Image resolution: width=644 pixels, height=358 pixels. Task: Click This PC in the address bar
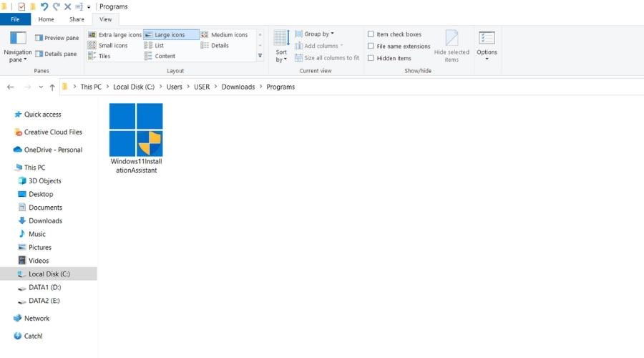click(x=91, y=87)
